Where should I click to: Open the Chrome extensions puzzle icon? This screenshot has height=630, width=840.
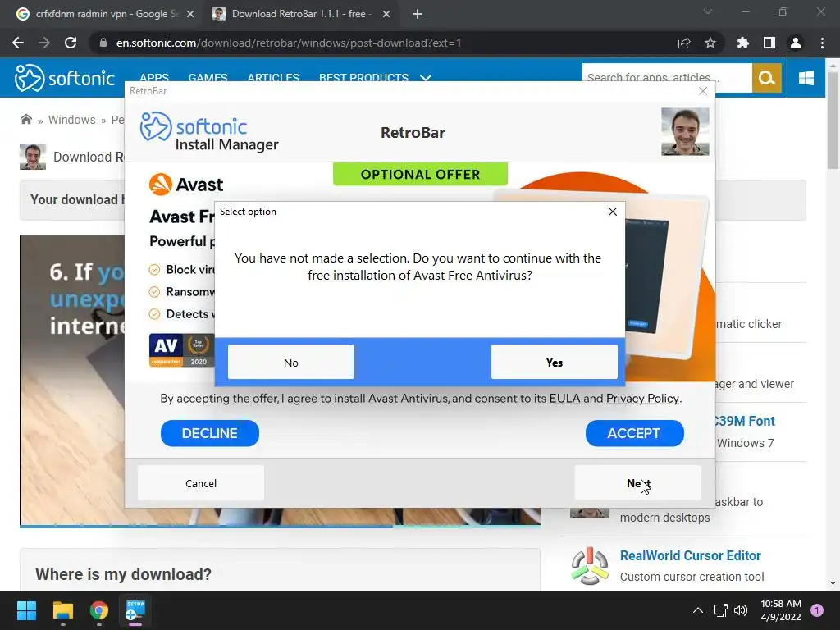point(743,43)
